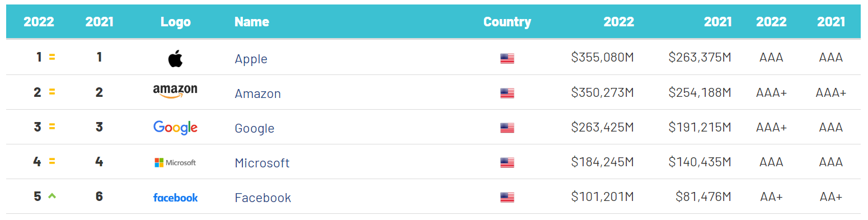Sort by the Name column header

point(252,22)
